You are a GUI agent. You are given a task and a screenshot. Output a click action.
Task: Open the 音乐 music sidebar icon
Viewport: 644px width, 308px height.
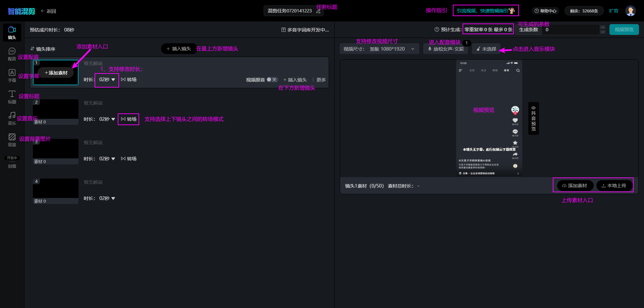[x=12, y=118]
